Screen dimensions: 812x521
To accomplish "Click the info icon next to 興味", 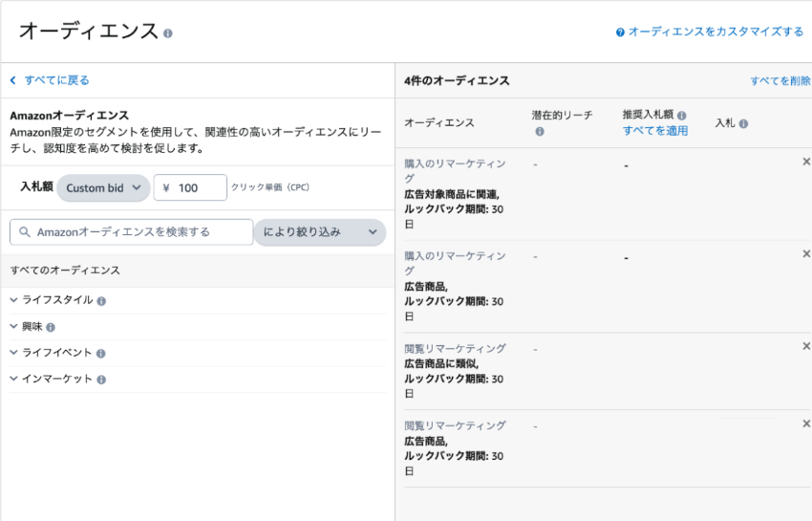I will tap(51, 327).
